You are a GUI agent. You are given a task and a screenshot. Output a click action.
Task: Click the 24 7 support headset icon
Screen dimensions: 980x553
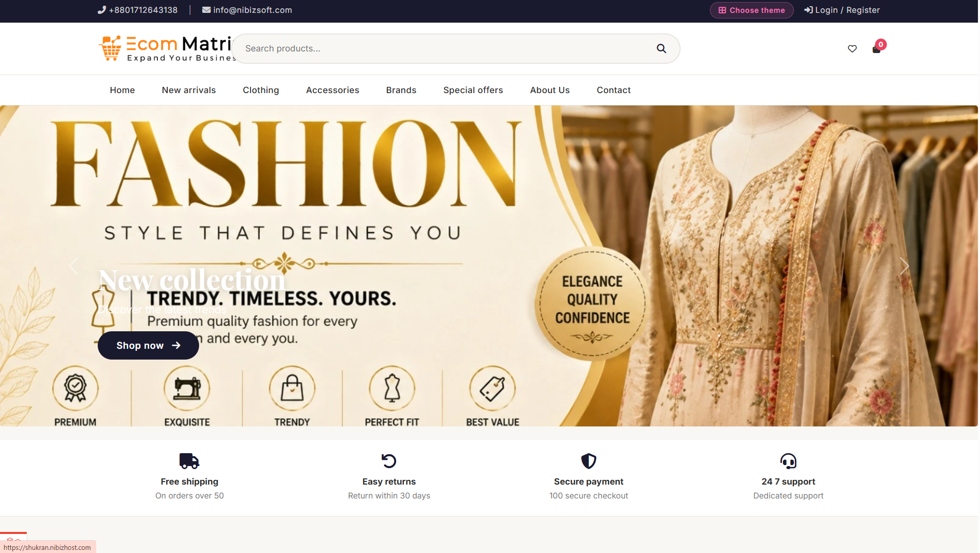point(788,461)
